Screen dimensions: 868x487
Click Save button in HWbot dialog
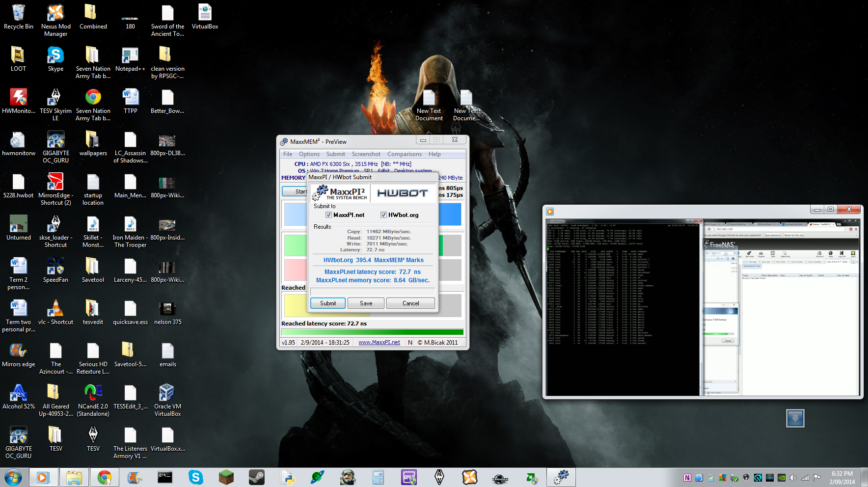[x=366, y=303]
